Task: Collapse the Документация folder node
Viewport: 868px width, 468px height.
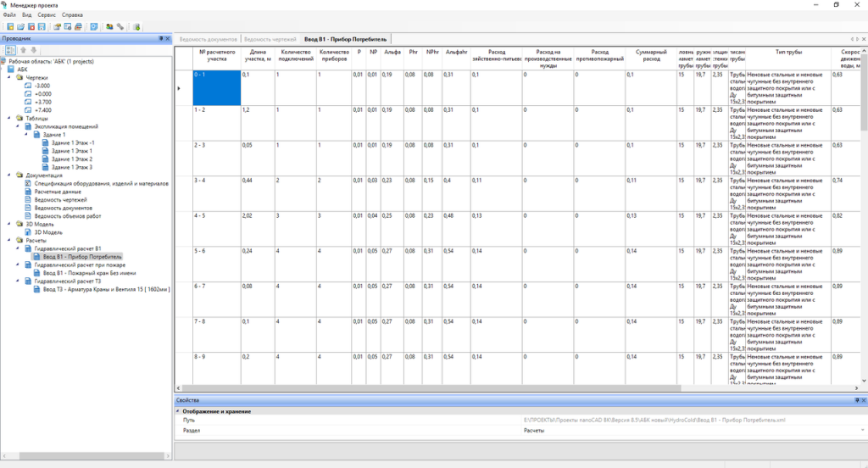Action: click(10, 175)
